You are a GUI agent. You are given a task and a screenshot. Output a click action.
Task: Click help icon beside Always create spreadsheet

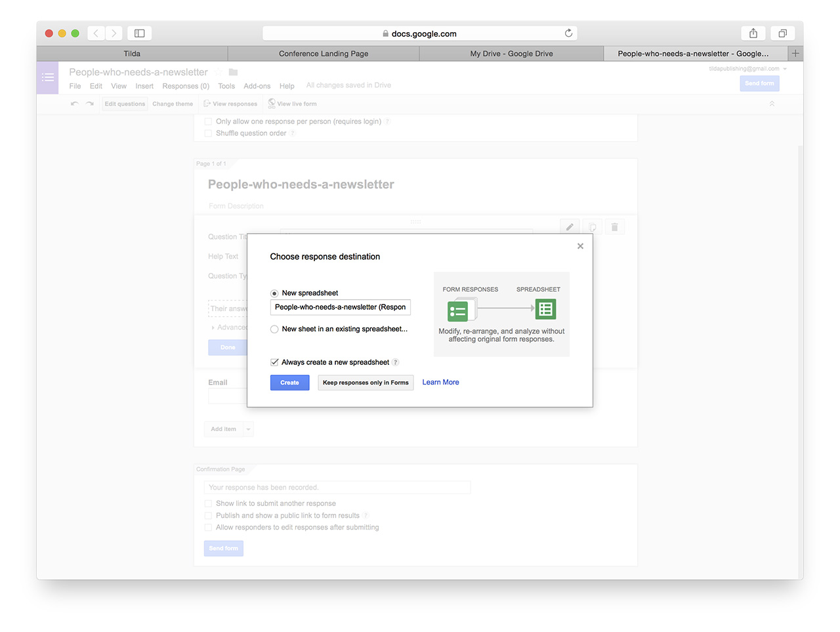pyautogui.click(x=396, y=362)
